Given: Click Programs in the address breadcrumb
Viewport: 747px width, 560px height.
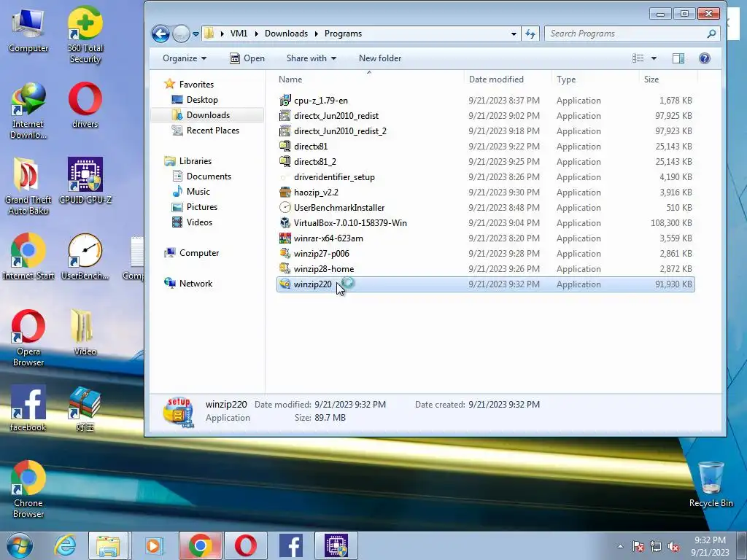Looking at the screenshot, I should click(343, 34).
